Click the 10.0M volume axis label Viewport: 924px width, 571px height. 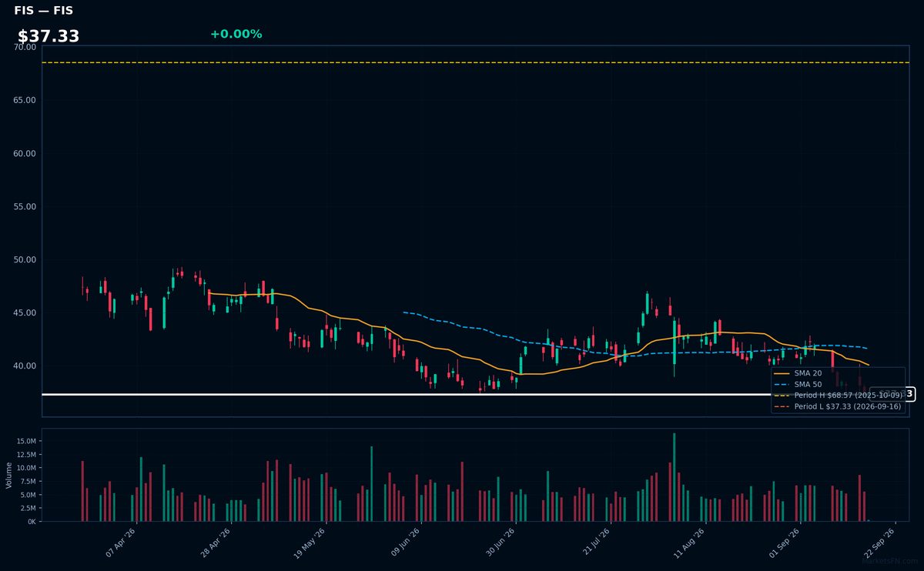(25, 468)
